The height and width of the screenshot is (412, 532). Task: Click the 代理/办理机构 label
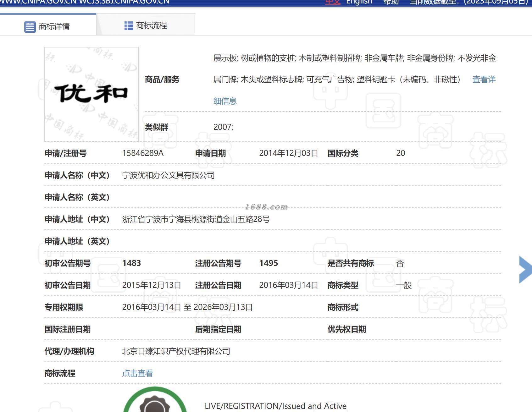(69, 351)
